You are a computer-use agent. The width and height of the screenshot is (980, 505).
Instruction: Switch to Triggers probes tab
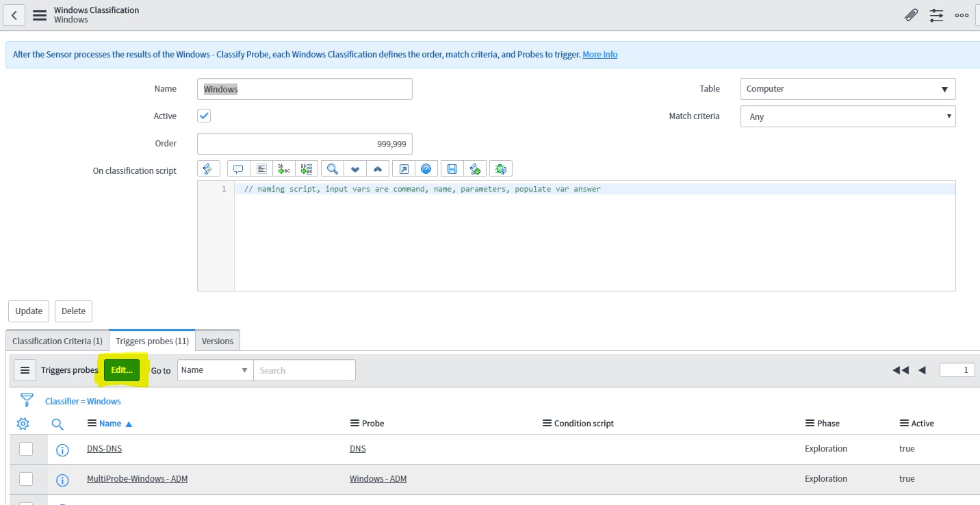coord(152,341)
